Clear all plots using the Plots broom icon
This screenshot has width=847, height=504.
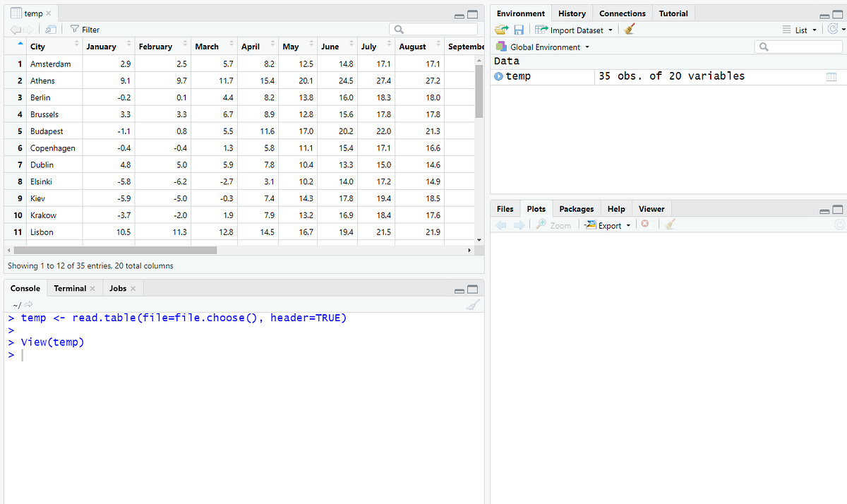[x=669, y=224]
